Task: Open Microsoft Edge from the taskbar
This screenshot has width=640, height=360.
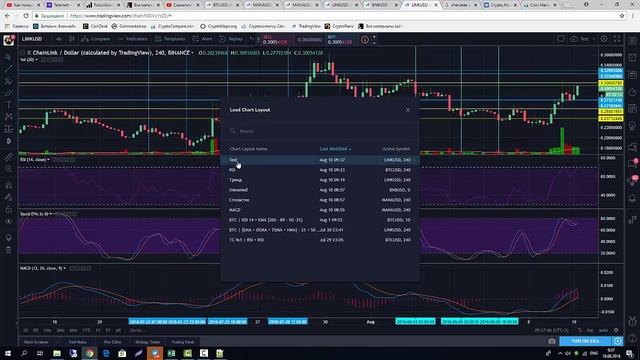Action: point(106,353)
